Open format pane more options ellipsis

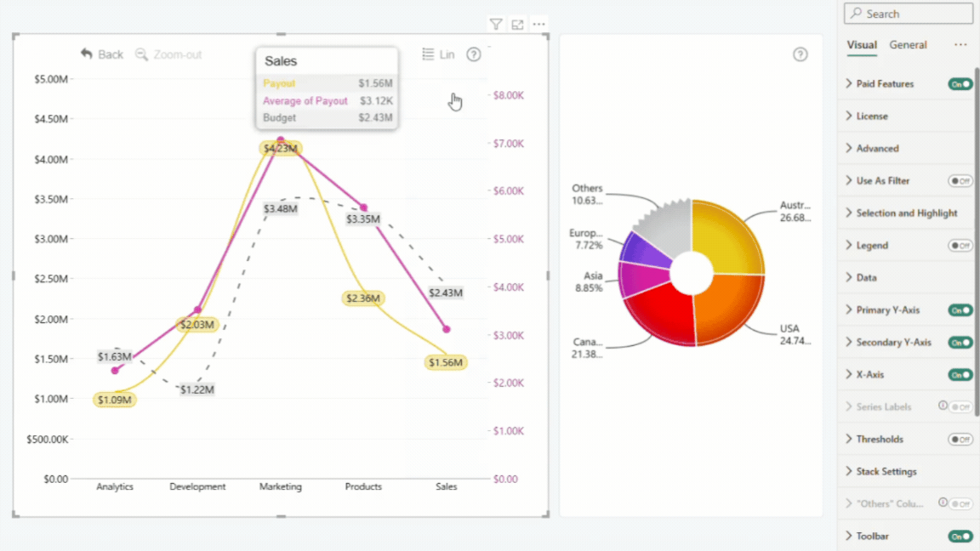(x=960, y=44)
